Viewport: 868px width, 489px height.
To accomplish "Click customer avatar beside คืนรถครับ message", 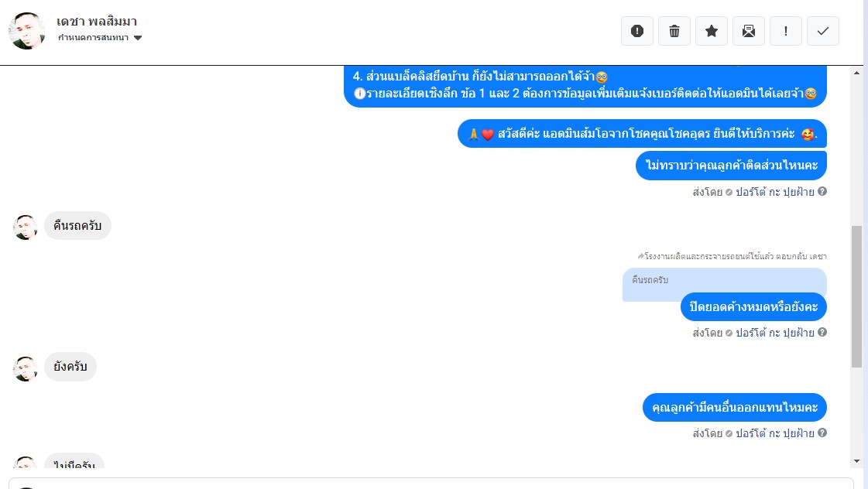I will (x=26, y=227).
